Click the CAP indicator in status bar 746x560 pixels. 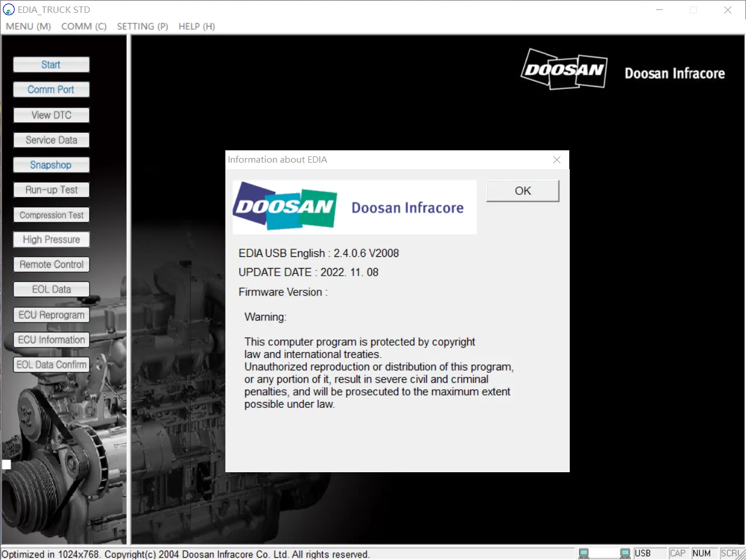coord(678,554)
